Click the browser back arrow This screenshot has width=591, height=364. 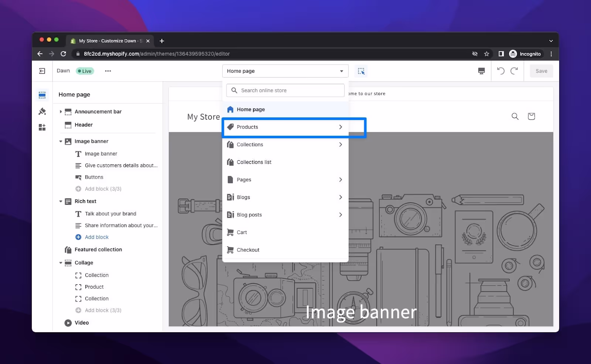[40, 54]
